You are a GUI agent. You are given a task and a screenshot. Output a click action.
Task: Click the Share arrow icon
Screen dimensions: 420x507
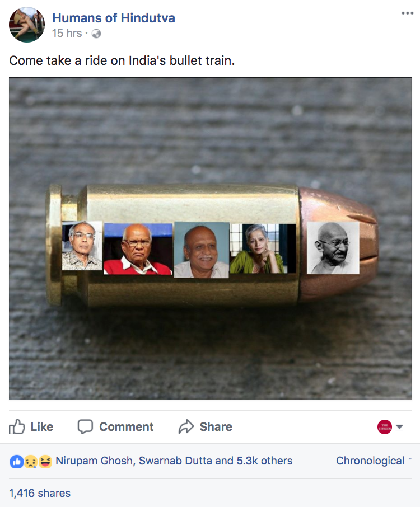coord(186,426)
